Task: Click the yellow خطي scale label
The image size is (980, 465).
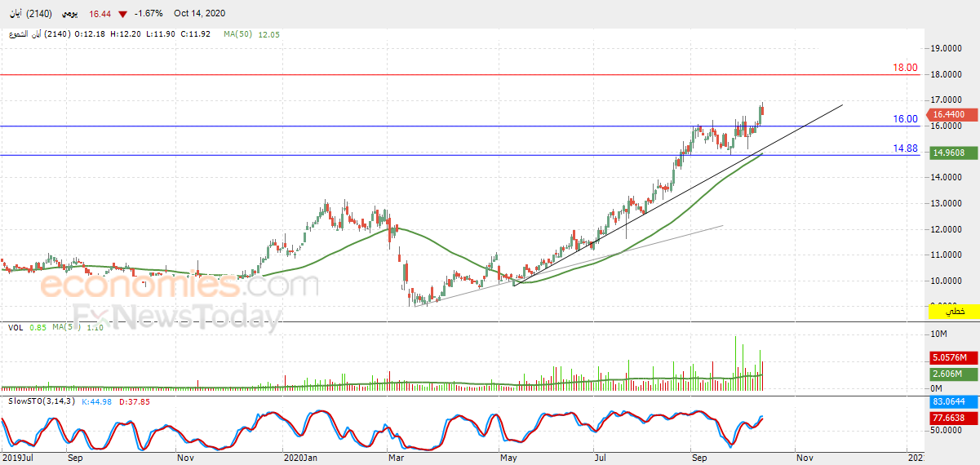Action: point(953,311)
